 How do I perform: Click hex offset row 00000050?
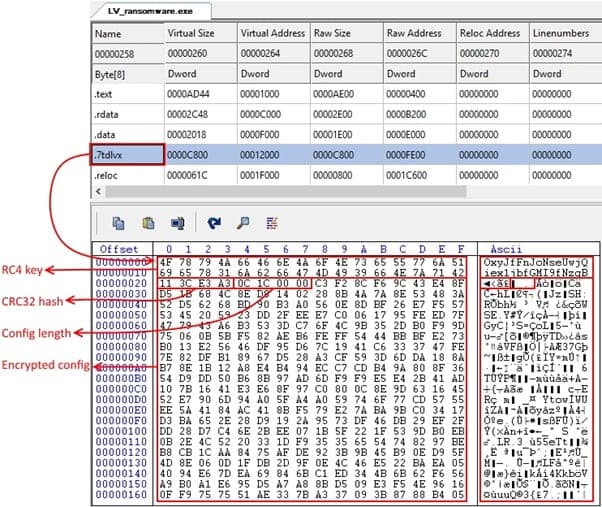tap(121, 315)
